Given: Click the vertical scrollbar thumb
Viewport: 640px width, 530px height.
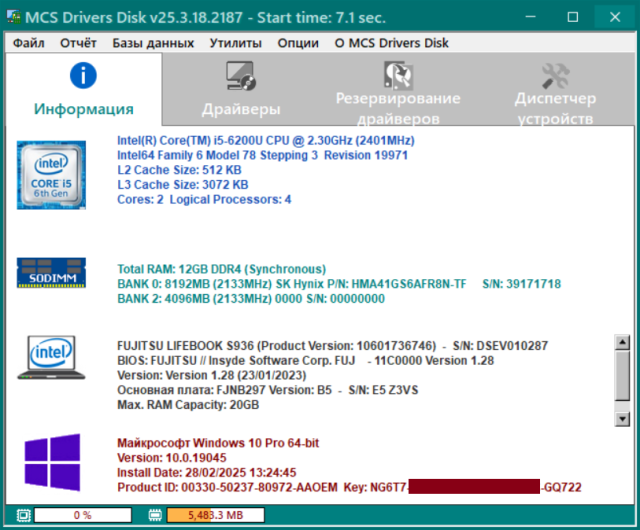Looking at the screenshot, I should point(622,376).
